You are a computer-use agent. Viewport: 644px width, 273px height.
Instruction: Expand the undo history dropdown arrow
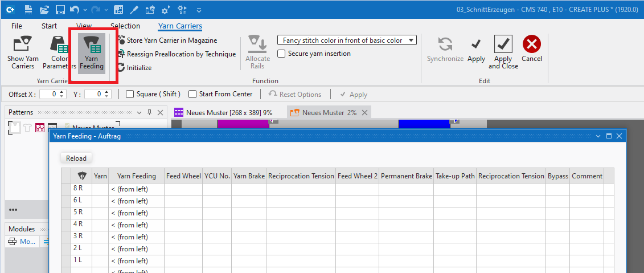pyautogui.click(x=85, y=10)
